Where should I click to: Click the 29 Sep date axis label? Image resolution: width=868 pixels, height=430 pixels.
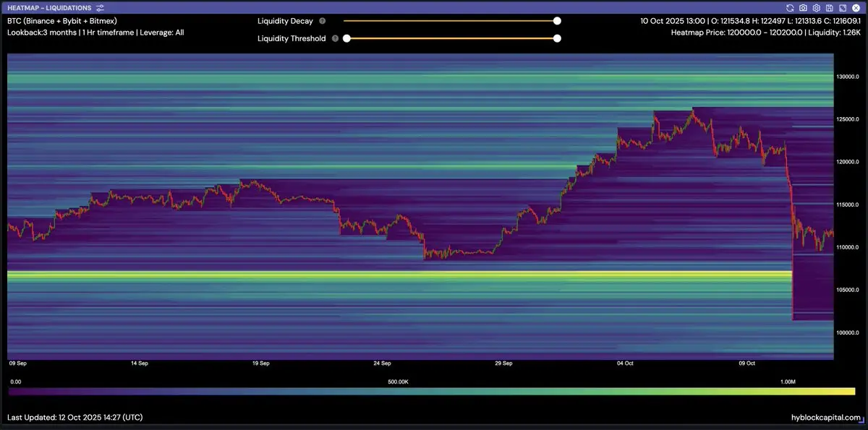coord(503,364)
